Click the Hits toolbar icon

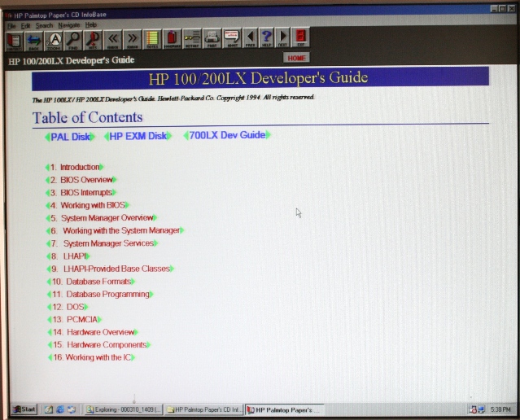tap(93, 40)
